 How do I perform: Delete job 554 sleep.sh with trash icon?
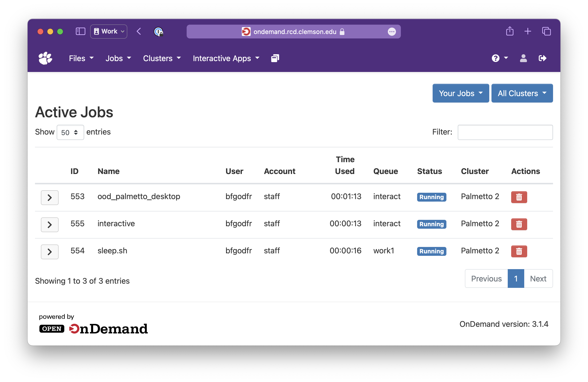pyautogui.click(x=519, y=251)
